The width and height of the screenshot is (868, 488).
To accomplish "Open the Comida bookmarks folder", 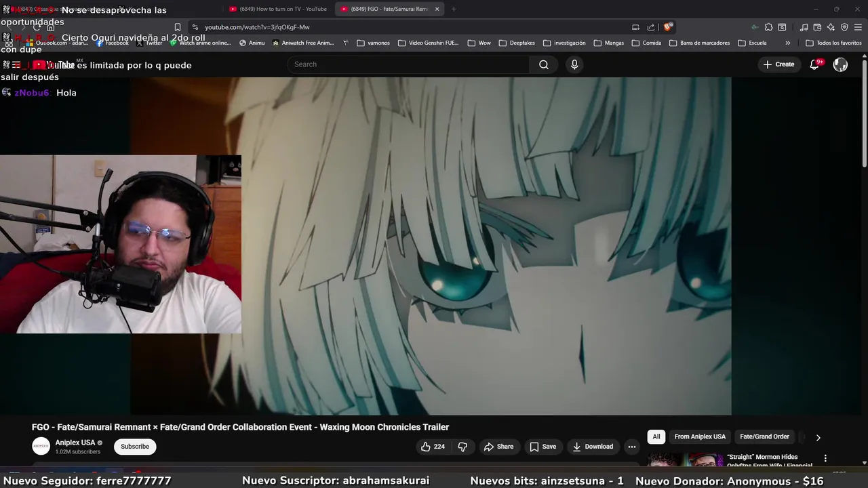I will (646, 43).
